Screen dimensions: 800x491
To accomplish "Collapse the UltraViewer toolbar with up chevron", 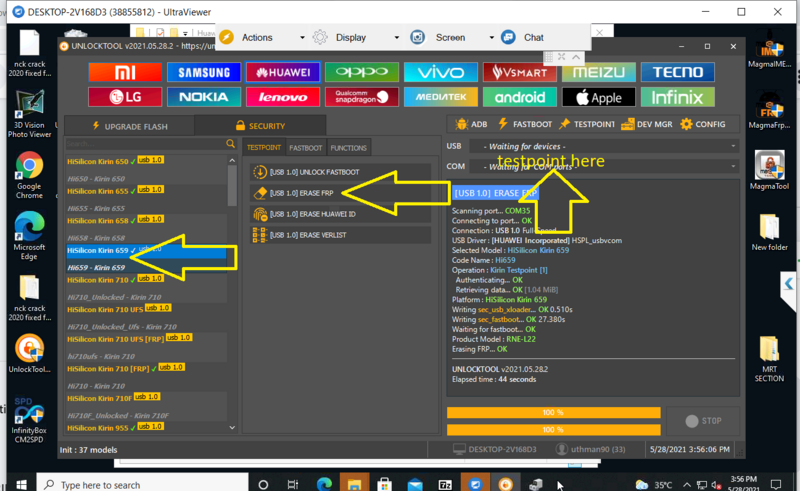I will pos(576,57).
